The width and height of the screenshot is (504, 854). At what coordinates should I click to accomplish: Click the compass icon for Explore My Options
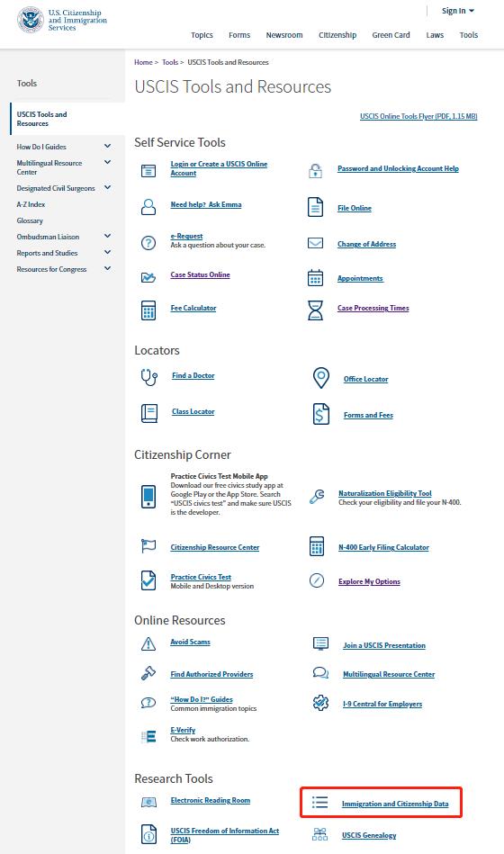(317, 580)
